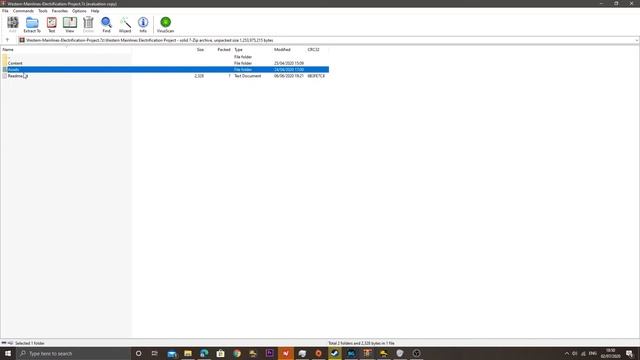Click 'Selected 1 folder' status text
Image resolution: width=640 pixels, height=360 pixels.
[x=29, y=343]
